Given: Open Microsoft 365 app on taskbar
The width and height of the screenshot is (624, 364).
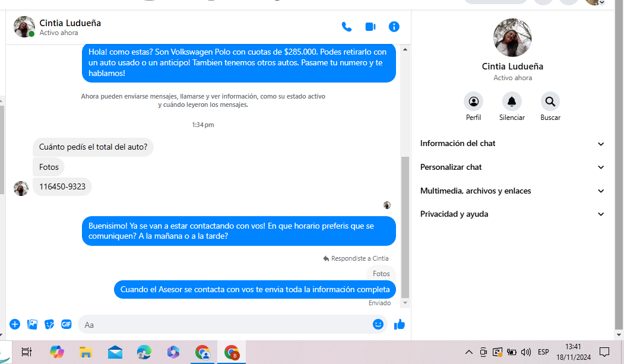Looking at the screenshot, I should pos(173,352).
